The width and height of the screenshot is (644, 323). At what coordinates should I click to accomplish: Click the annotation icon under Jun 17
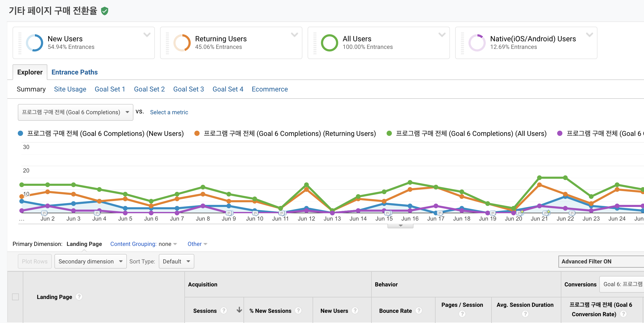pyautogui.click(x=440, y=213)
